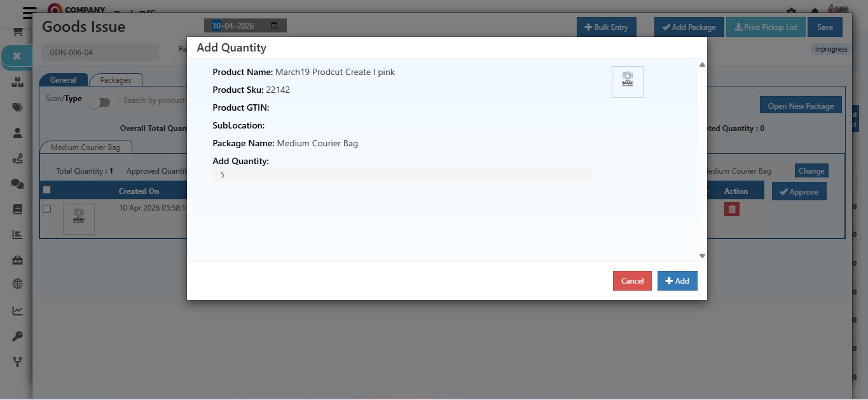Viewport: 868px width, 400px height.
Task: Open the globe sidebar section
Action: click(x=17, y=284)
